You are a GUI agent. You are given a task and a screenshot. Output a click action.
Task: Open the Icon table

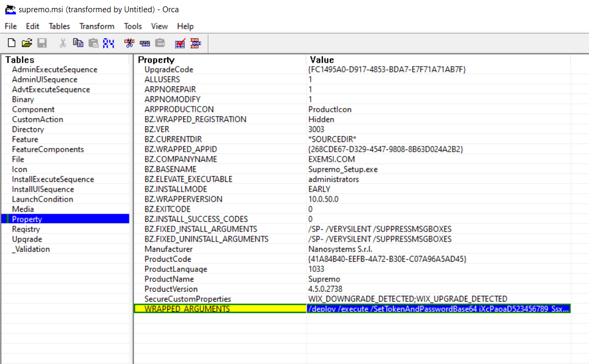20,169
